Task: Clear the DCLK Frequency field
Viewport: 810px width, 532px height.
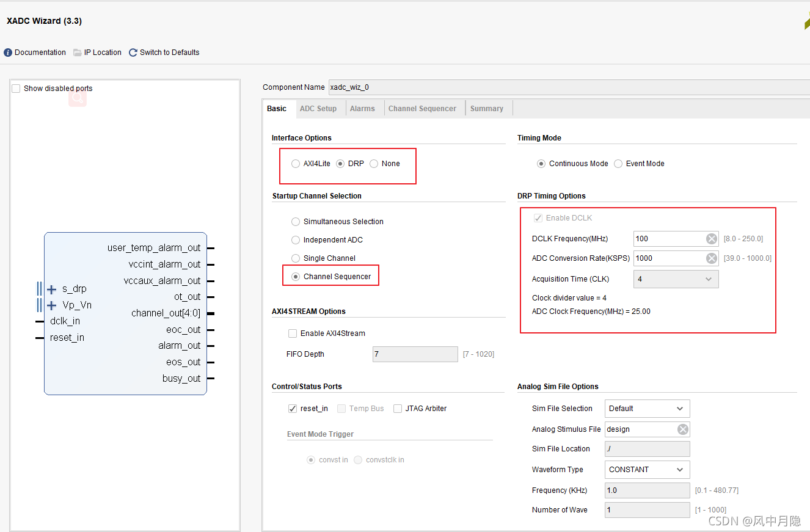Action: click(x=712, y=239)
